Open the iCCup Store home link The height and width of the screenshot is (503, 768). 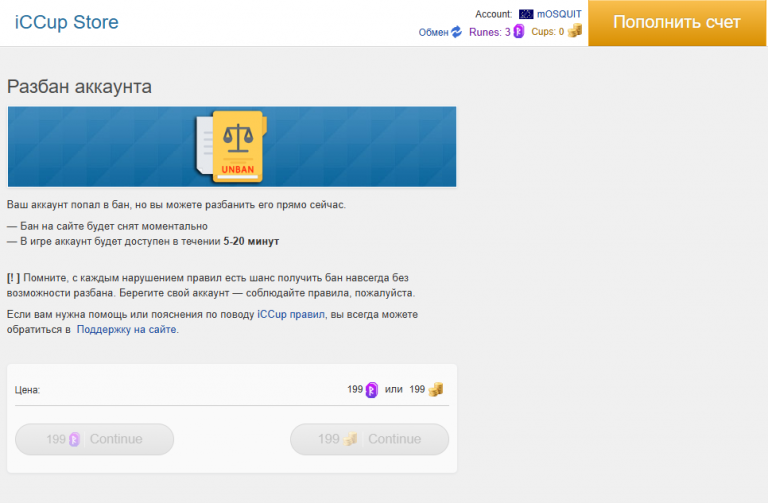67,23
